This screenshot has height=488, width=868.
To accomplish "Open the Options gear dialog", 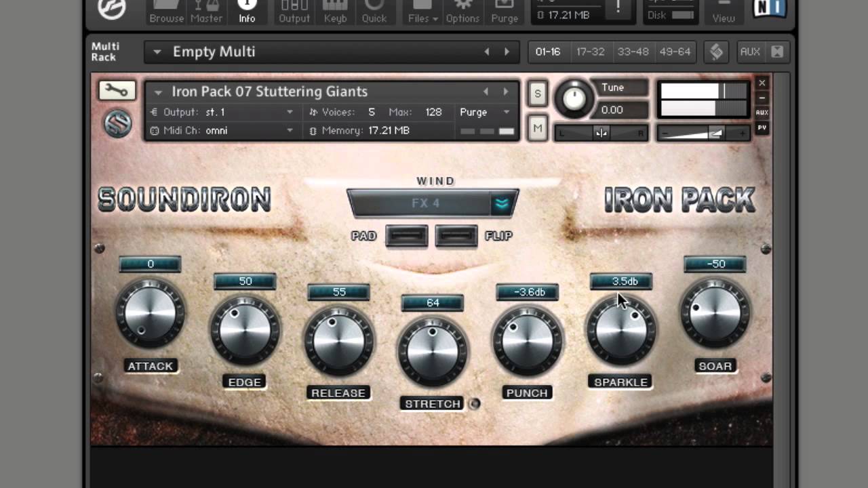I will 462,12.
